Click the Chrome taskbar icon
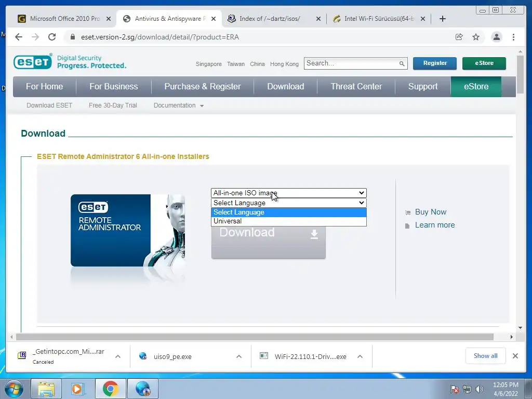This screenshot has width=532, height=399. click(110, 389)
